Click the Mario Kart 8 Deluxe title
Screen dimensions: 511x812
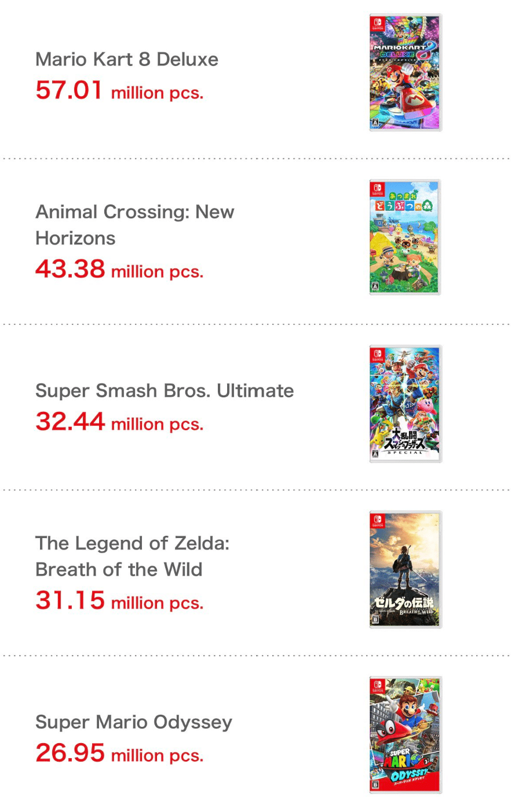[x=126, y=59]
